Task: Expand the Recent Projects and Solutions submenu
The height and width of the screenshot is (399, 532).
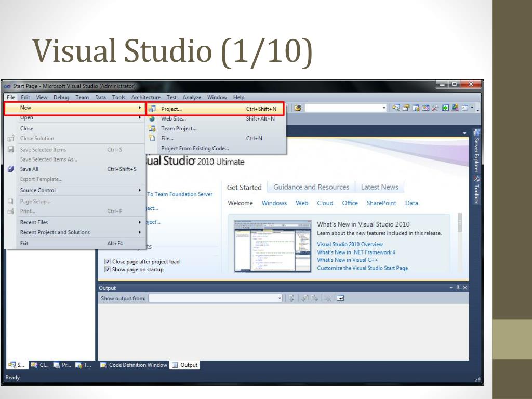Action: click(x=76, y=232)
